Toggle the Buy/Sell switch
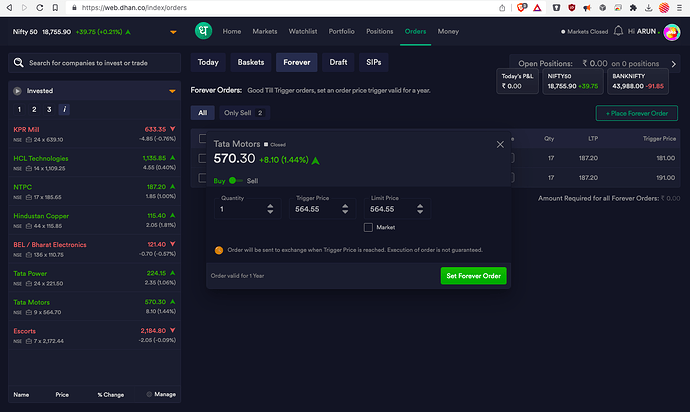690x412 pixels. click(236, 180)
